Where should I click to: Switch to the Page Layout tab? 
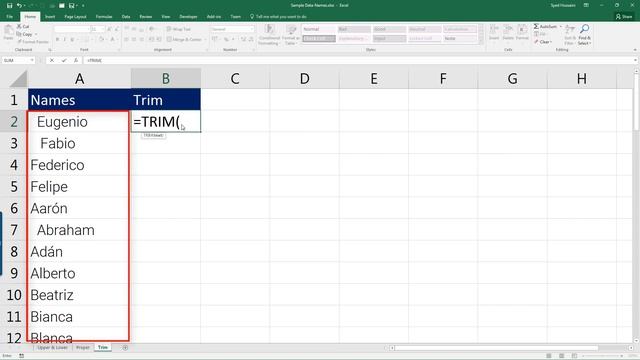tap(75, 17)
